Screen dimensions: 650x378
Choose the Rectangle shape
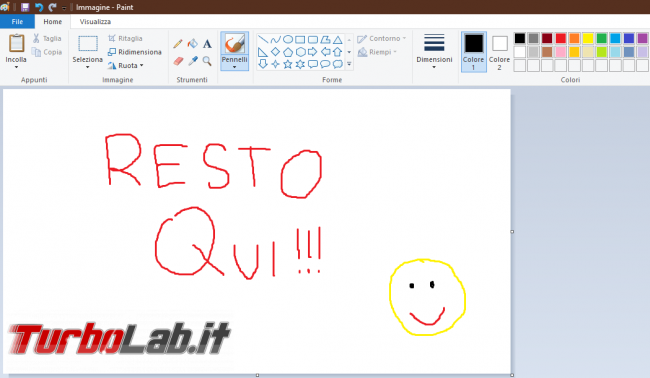point(300,40)
